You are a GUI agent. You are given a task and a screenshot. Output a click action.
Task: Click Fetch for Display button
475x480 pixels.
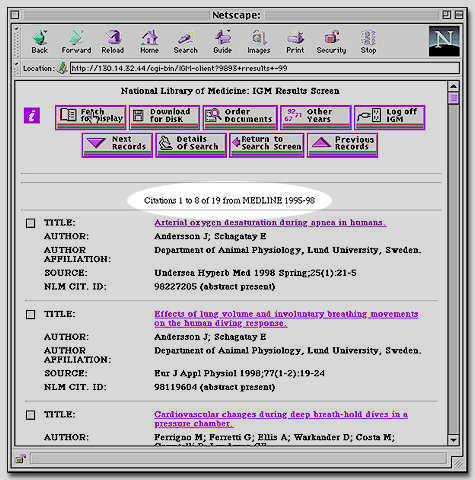91,117
